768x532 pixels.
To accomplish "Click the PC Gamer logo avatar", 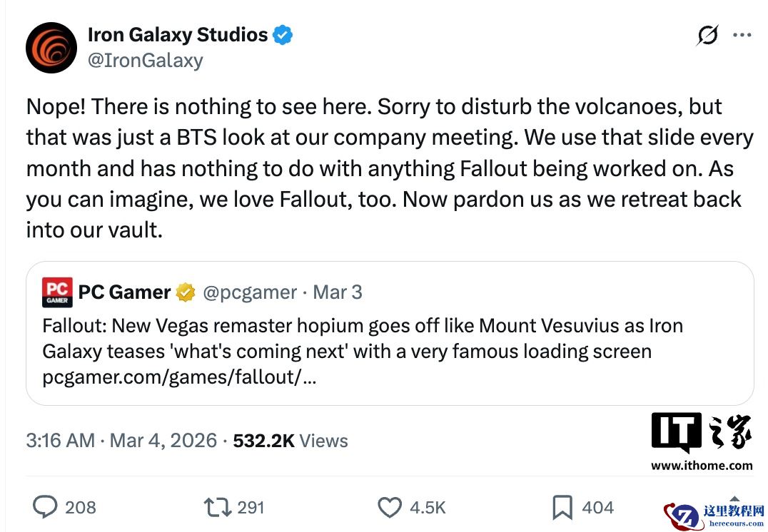I will [x=57, y=292].
